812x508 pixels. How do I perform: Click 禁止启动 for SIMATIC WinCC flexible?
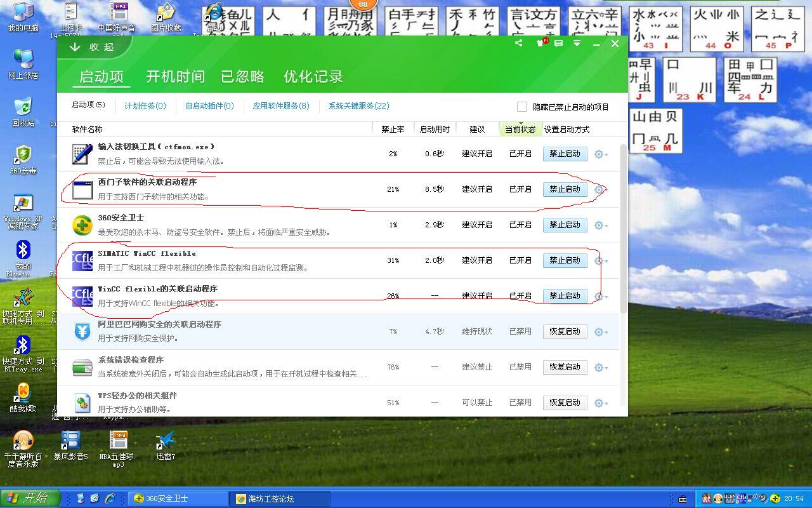(565, 260)
